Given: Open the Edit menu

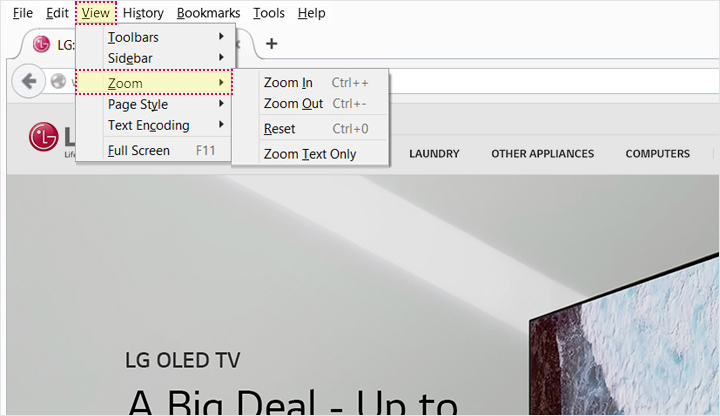Looking at the screenshot, I should tap(57, 13).
